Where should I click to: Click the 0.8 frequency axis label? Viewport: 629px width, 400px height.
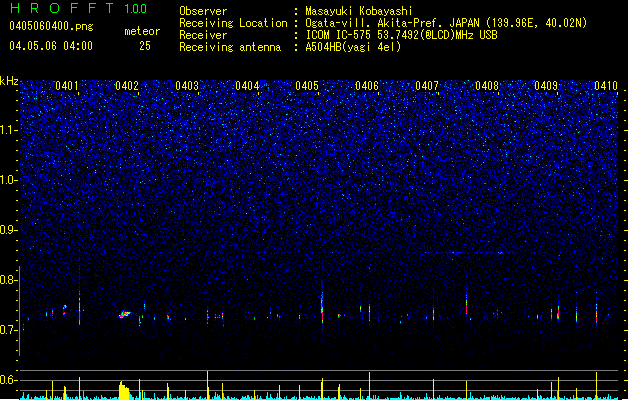click(x=9, y=280)
